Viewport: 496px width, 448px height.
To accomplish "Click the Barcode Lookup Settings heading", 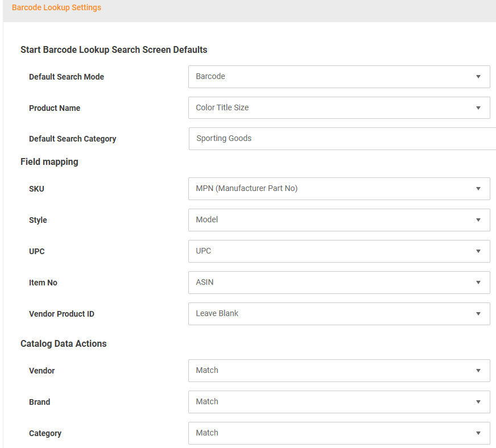I will (x=57, y=7).
